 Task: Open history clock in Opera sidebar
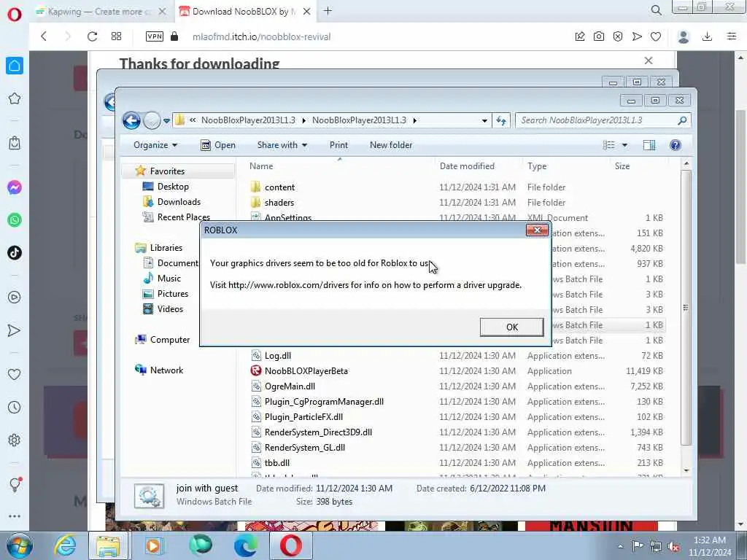point(15,407)
